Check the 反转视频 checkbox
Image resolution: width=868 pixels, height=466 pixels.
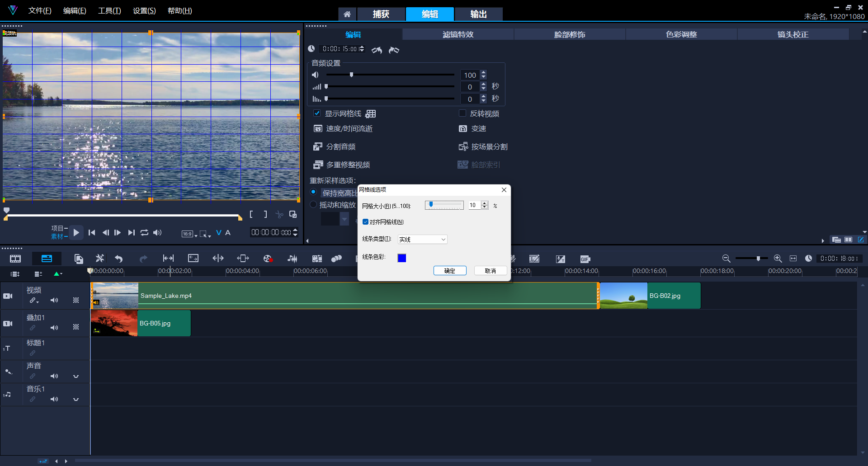[x=462, y=113]
